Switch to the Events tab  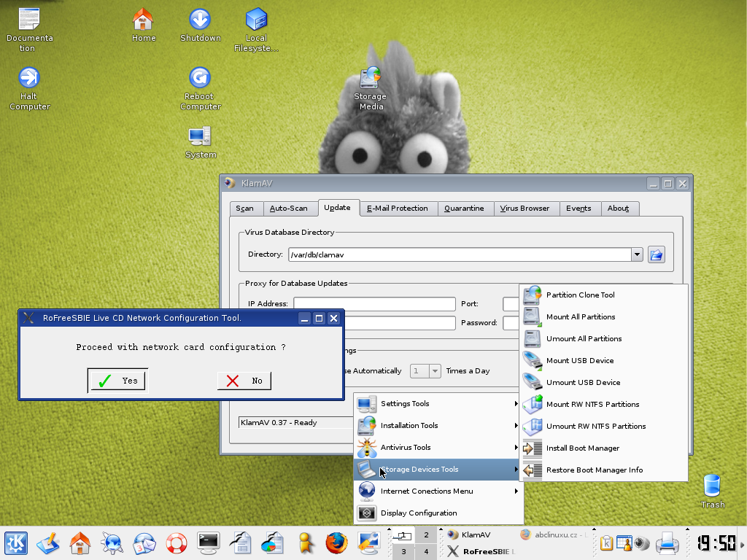(578, 209)
